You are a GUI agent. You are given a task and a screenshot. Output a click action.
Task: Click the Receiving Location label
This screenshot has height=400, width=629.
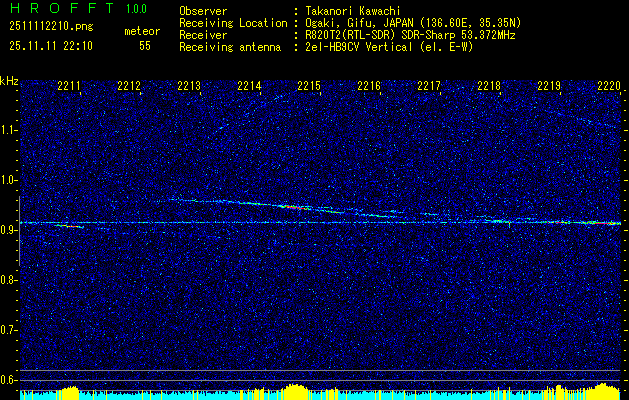tap(233, 23)
